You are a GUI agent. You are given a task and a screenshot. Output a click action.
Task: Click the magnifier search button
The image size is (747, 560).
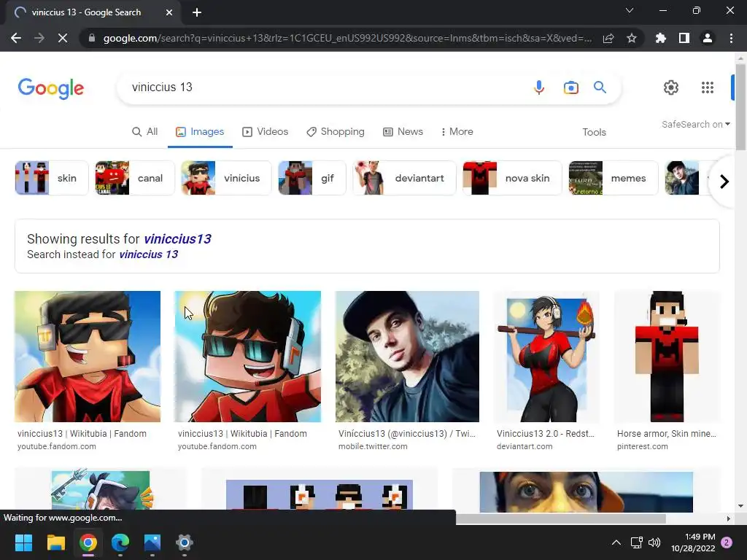[600, 87]
